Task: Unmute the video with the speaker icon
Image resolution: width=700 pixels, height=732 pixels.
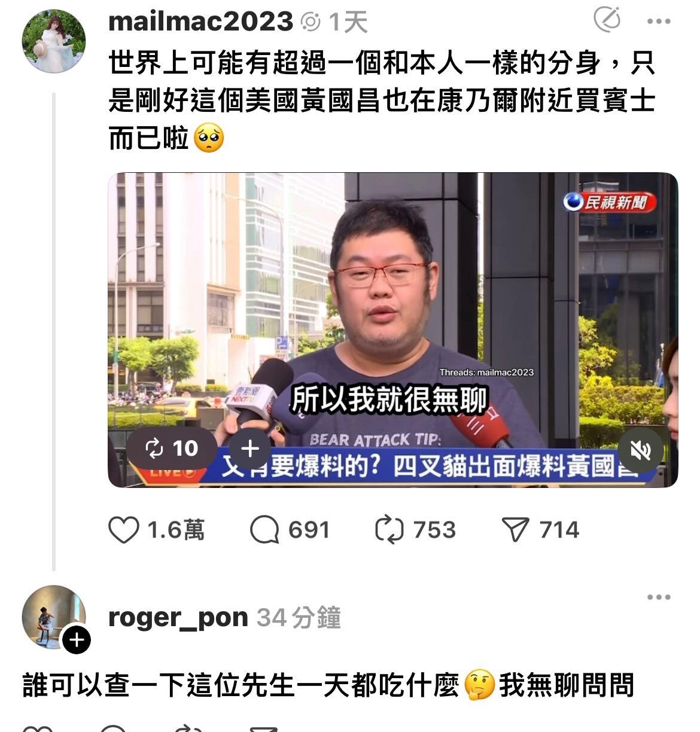Action: [x=640, y=450]
